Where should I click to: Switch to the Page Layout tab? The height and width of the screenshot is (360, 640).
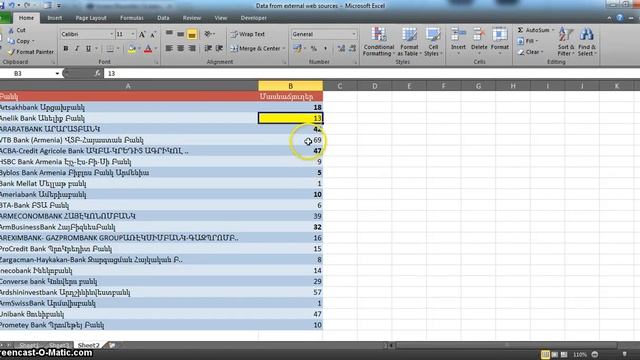coord(91,18)
